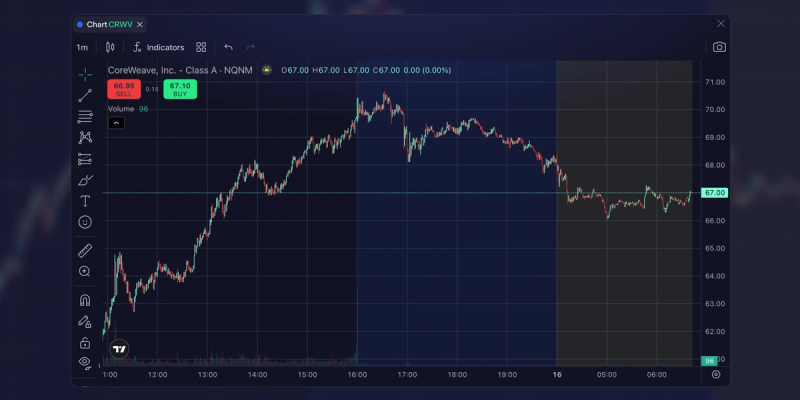Select the pattern drawing tool

point(85,137)
